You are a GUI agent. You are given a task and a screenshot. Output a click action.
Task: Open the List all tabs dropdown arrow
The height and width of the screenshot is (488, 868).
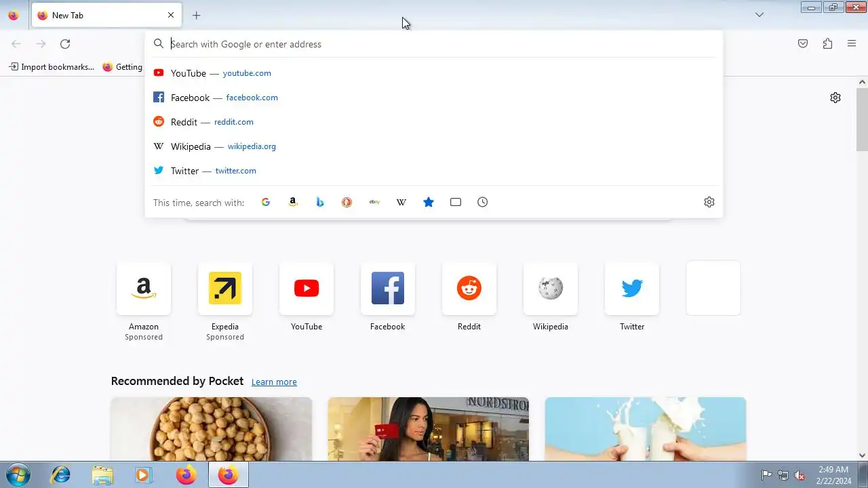click(x=759, y=15)
